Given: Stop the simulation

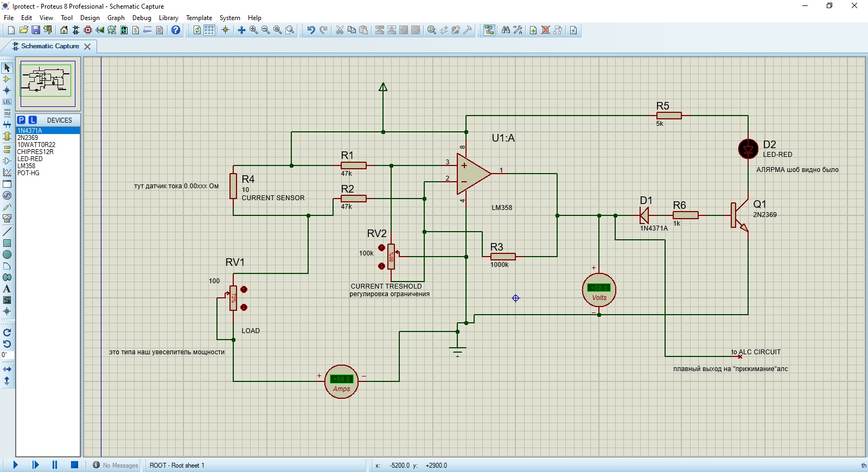Looking at the screenshot, I should pyautogui.click(x=75, y=465).
